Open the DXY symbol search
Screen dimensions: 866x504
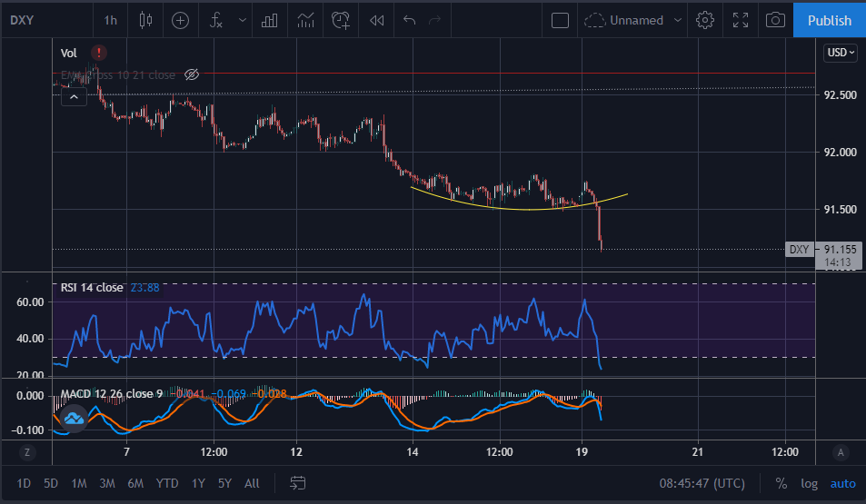coord(22,20)
